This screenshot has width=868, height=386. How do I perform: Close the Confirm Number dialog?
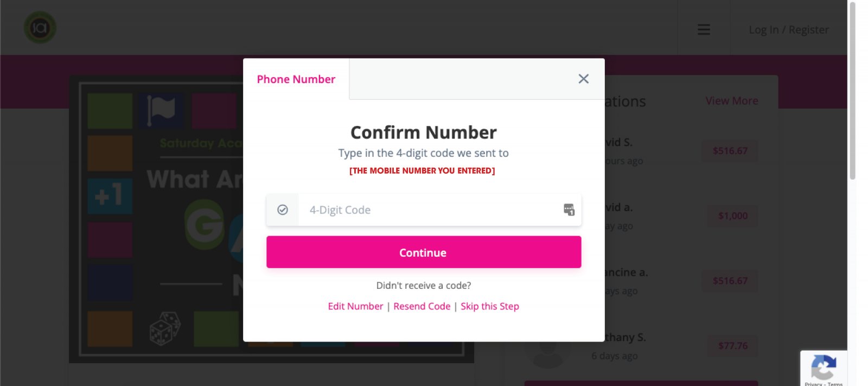pyautogui.click(x=583, y=79)
